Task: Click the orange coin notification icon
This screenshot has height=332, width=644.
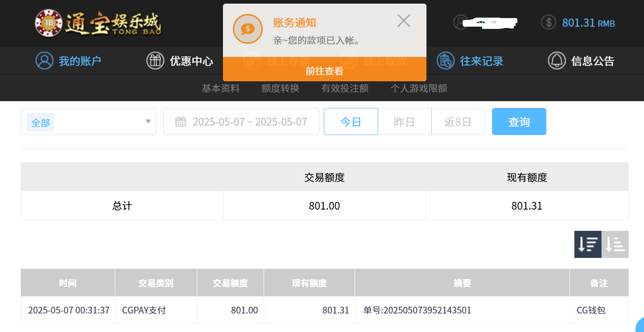Action: (x=247, y=28)
